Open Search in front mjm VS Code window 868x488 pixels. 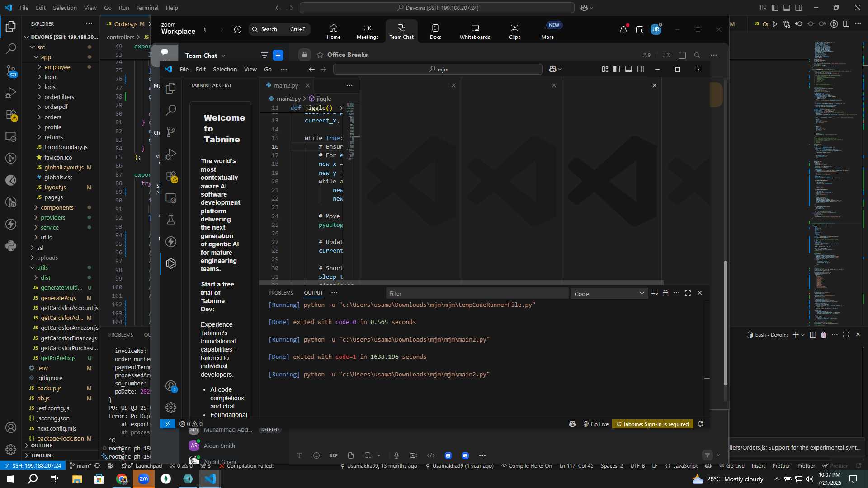point(171,110)
